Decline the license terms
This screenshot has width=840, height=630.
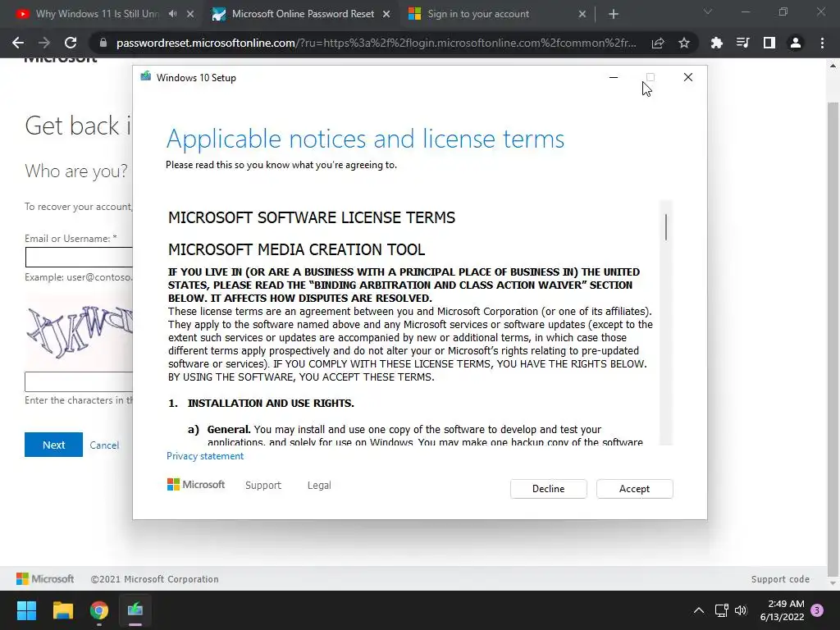tap(548, 489)
